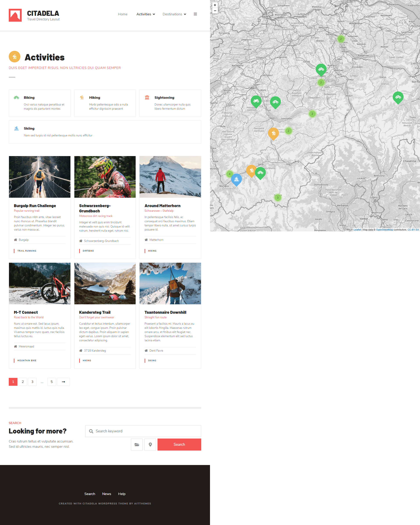Open the Biking category card
This screenshot has height=525, width=420.
(40, 103)
